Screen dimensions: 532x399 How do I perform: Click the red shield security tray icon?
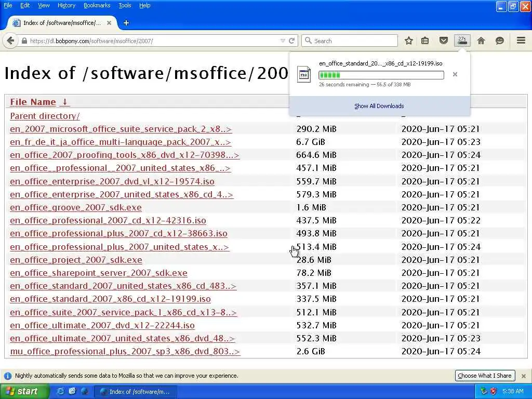tap(494, 392)
